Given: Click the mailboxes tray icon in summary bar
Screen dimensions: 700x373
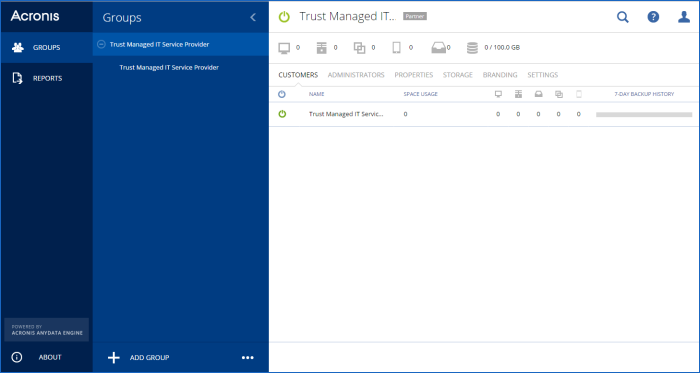Looking at the screenshot, I should point(438,48).
